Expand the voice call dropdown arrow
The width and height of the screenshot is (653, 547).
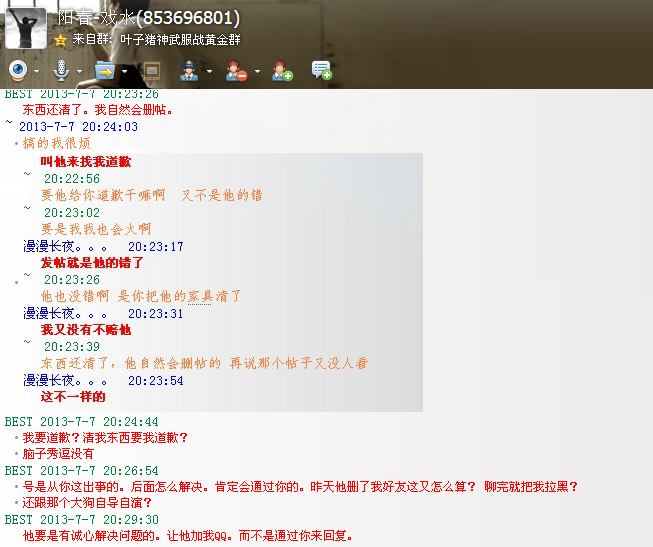coord(79,71)
